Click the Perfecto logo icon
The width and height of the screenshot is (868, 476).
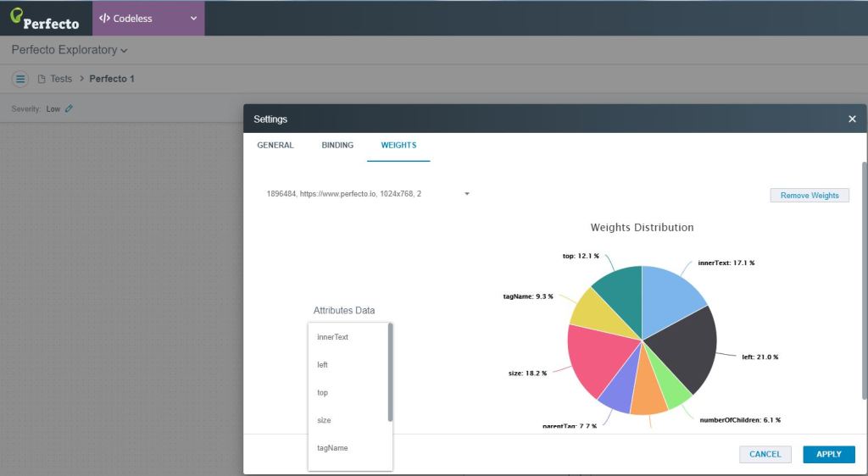[x=16, y=15]
